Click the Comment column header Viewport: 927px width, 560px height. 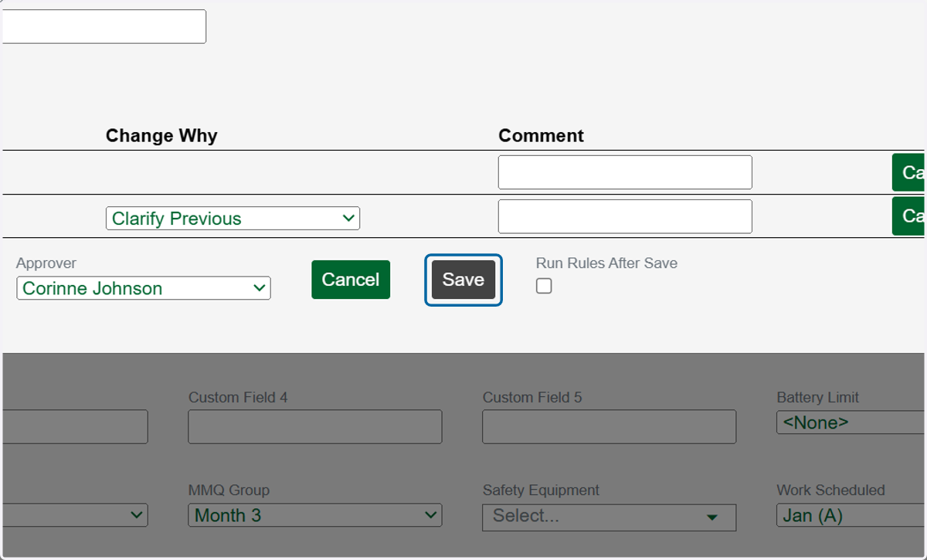point(541,136)
